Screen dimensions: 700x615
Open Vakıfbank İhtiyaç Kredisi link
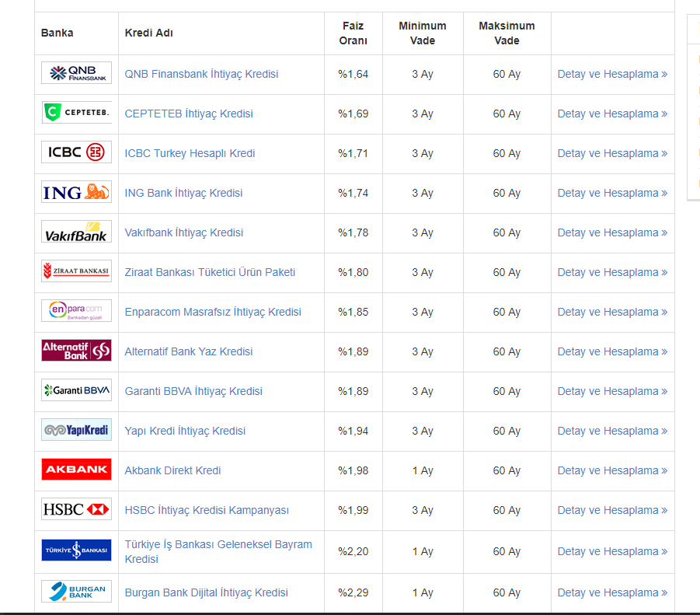point(184,232)
